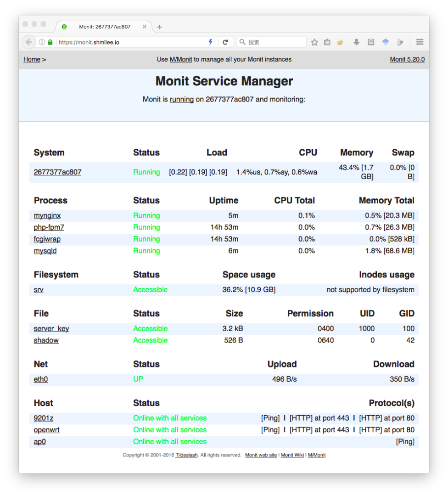The image size is (448, 496).
Task: Click the grey gears extension icon
Action: point(400,42)
